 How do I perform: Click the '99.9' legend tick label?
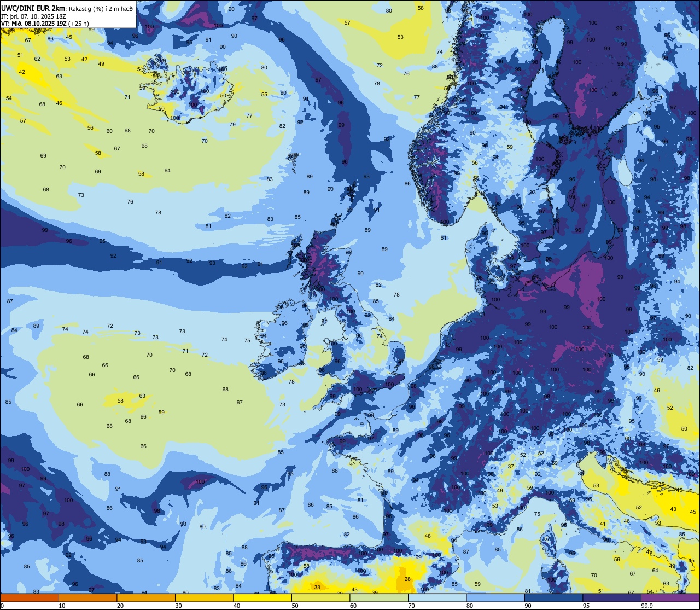click(647, 606)
